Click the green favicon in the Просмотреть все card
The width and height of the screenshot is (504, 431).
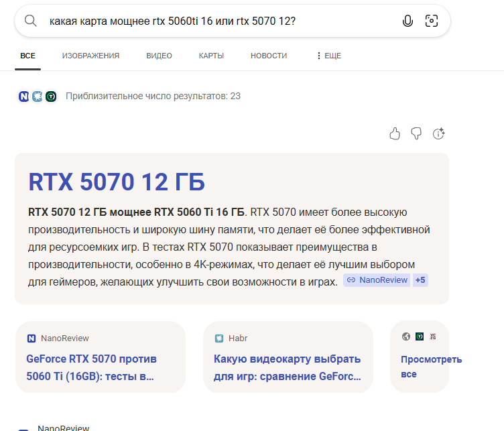point(420,336)
